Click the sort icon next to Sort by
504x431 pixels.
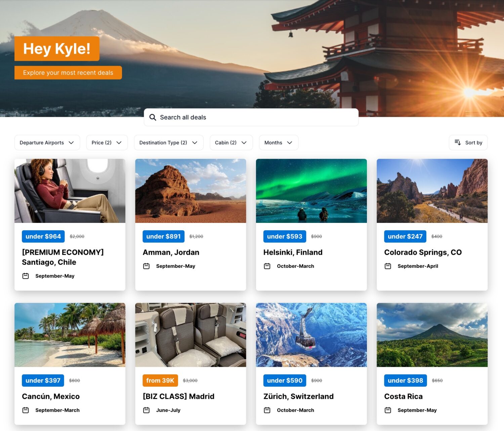point(458,142)
